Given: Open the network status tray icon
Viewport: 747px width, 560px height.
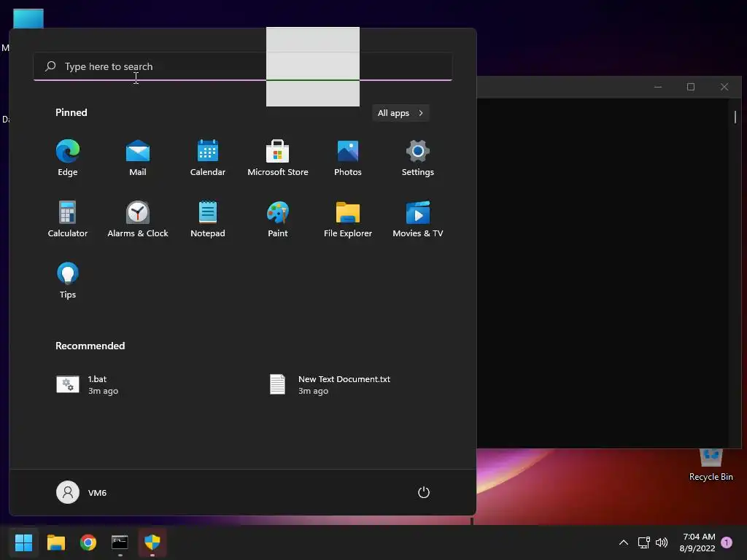Looking at the screenshot, I should [x=643, y=542].
